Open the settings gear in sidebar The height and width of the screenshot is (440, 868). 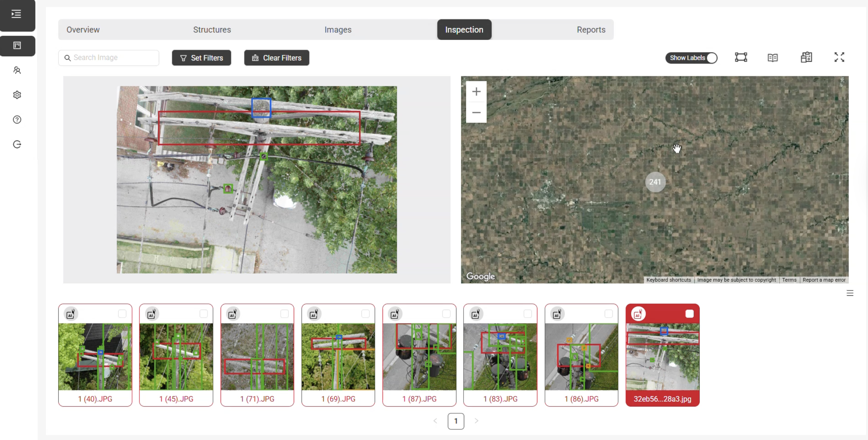(x=17, y=95)
